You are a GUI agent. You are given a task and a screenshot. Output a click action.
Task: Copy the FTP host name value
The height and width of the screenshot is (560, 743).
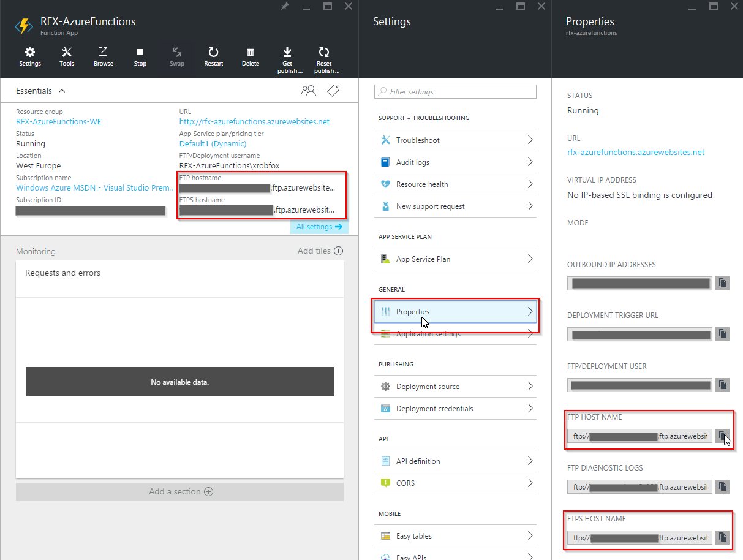tap(723, 436)
